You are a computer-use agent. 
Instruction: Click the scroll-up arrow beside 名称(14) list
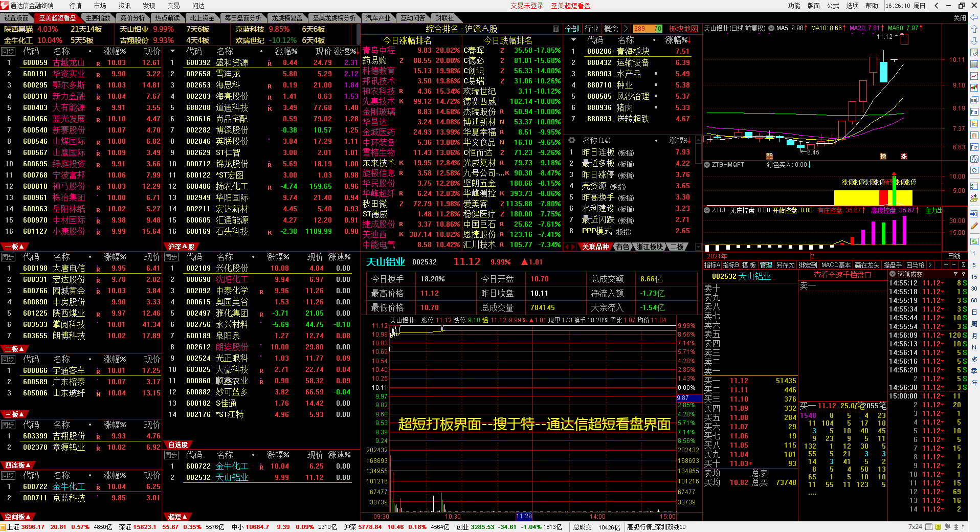coord(699,140)
